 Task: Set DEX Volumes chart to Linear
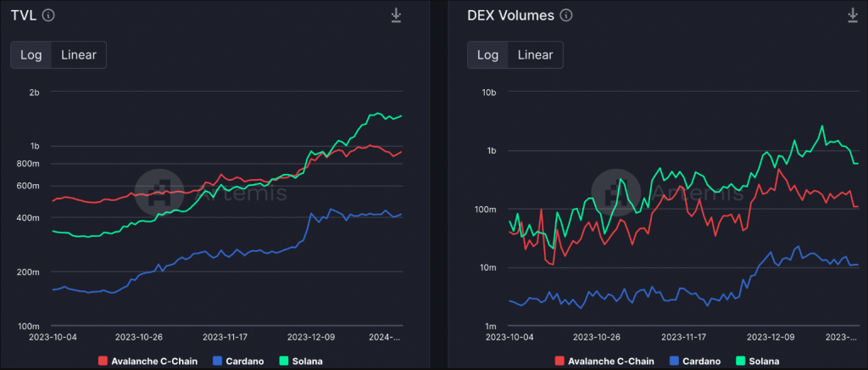[535, 55]
